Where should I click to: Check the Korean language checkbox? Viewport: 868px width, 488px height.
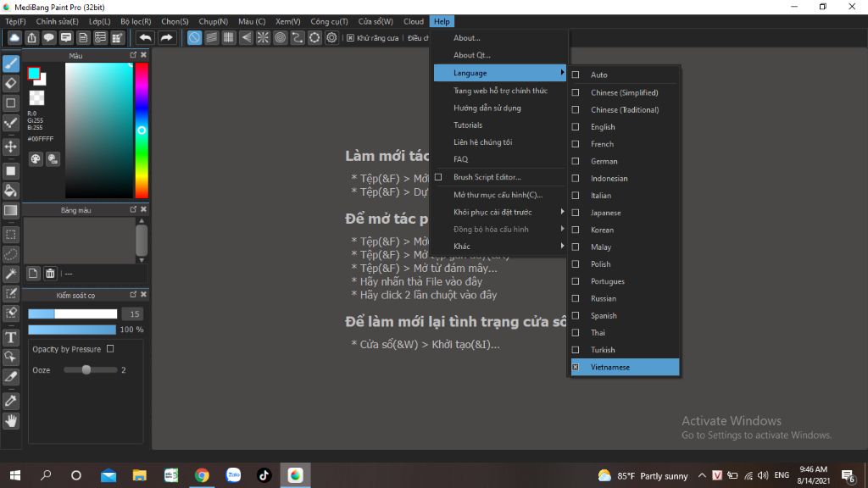[576, 230]
